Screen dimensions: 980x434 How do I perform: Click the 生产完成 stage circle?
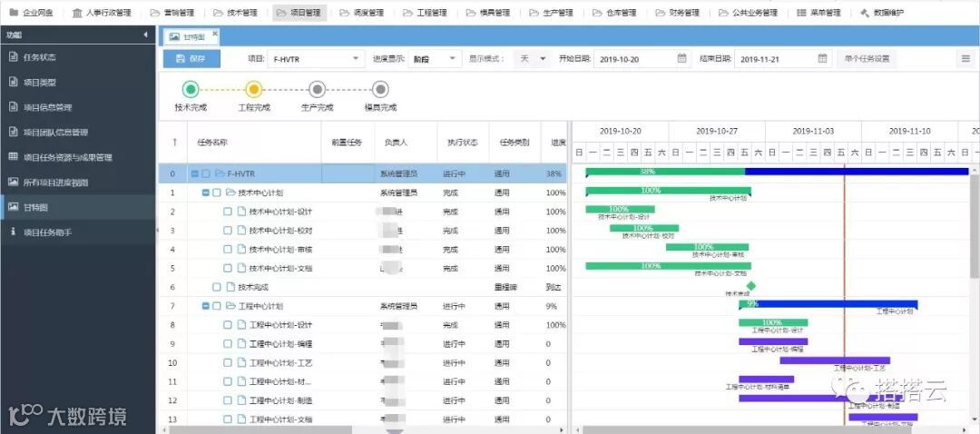[x=317, y=89]
